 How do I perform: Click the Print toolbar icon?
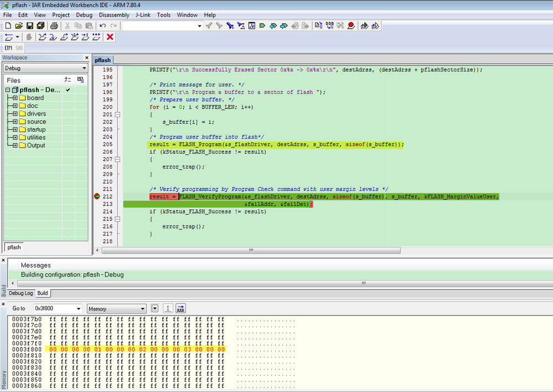pos(54,25)
